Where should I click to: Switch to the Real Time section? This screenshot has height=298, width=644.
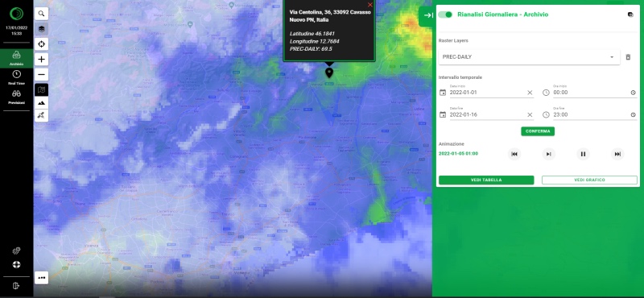(16, 77)
